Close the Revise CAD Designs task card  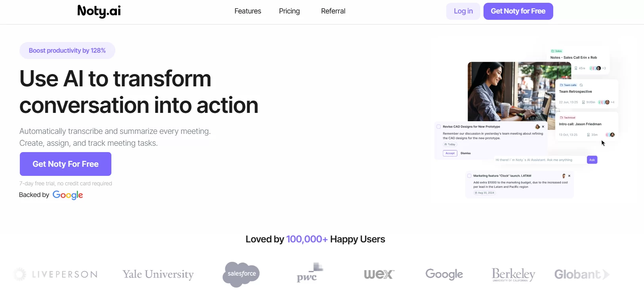pos(543,127)
